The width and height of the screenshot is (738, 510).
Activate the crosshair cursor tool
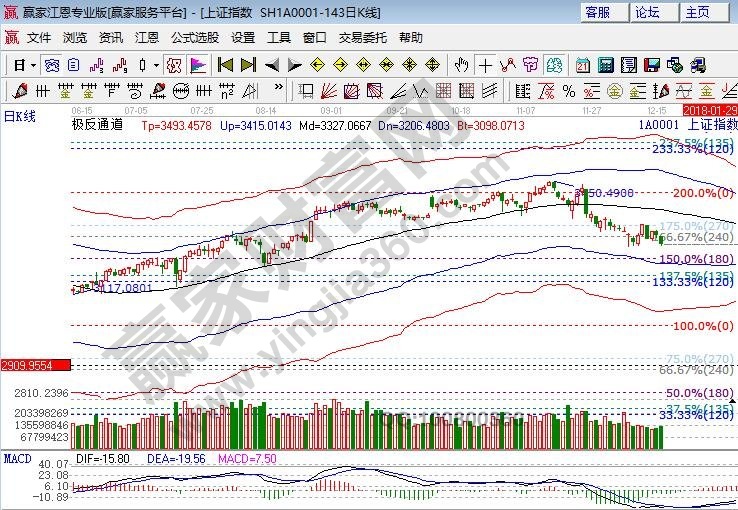point(485,65)
